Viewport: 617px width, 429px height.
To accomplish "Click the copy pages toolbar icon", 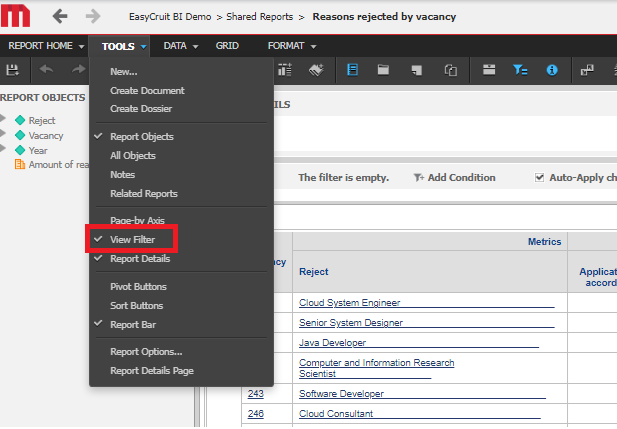I will [x=451, y=70].
